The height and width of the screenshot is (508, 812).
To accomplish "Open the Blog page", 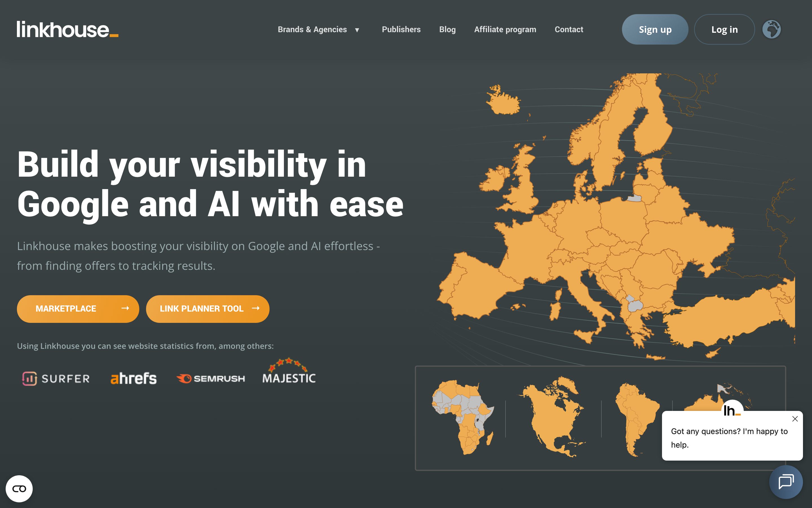I will tap(447, 30).
